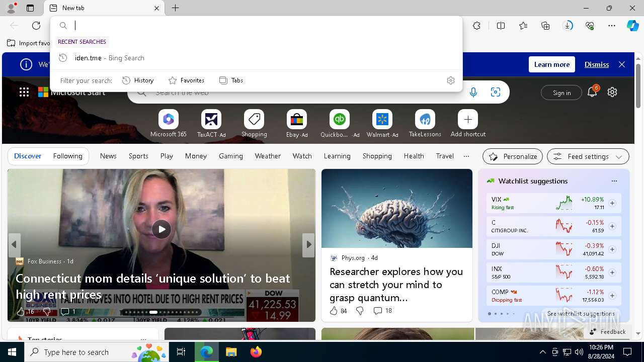The height and width of the screenshot is (362, 644).
Task: Click the Sign in button
Action: [561, 93]
